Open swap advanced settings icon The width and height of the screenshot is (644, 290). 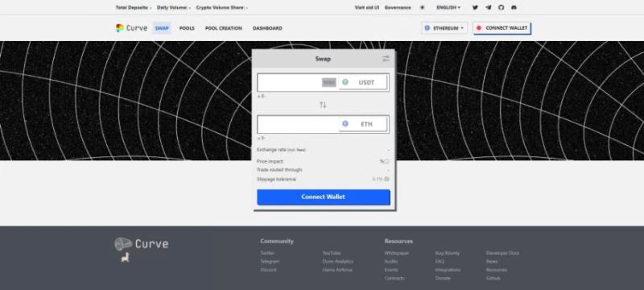pyautogui.click(x=386, y=59)
